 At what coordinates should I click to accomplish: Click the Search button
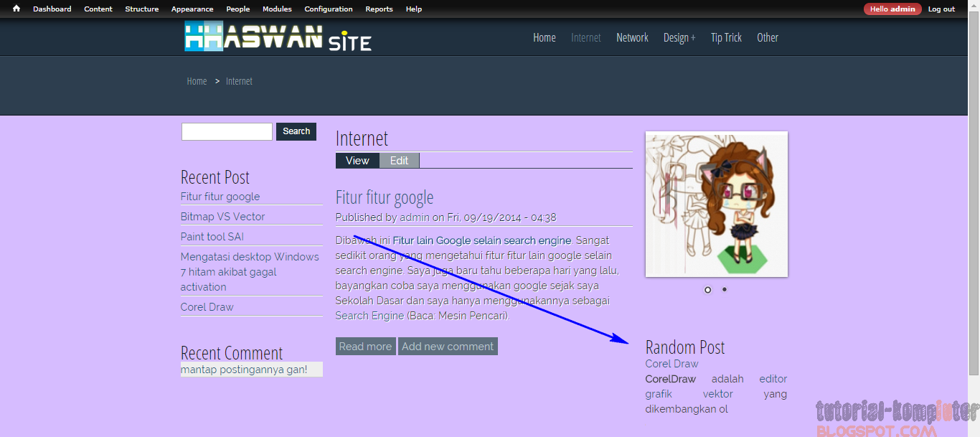click(x=296, y=131)
